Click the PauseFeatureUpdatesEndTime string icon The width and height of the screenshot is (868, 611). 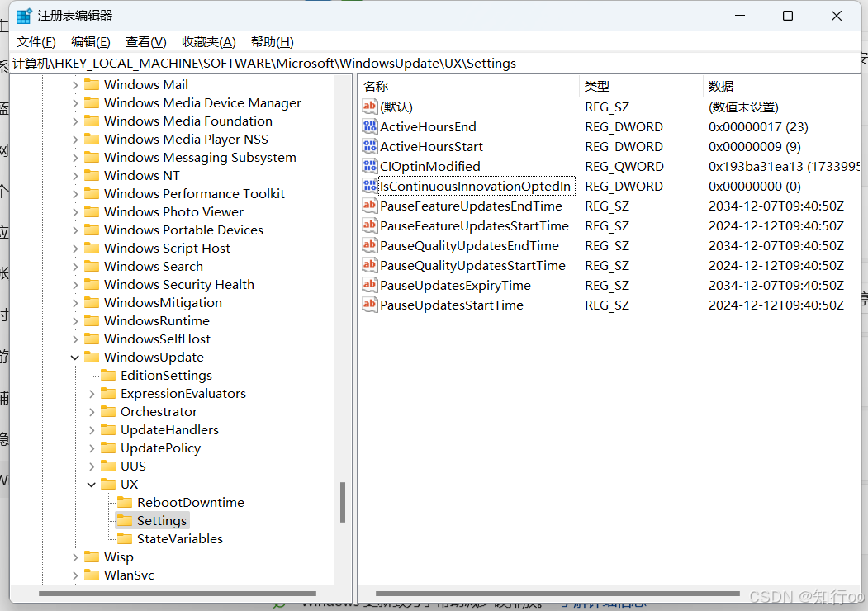pyautogui.click(x=369, y=206)
